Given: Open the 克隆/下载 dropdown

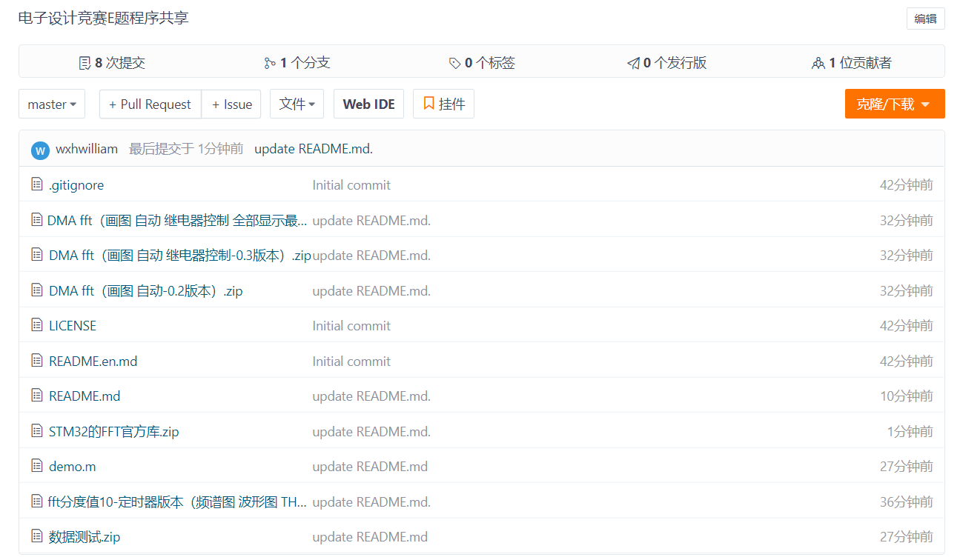Looking at the screenshot, I should (895, 104).
